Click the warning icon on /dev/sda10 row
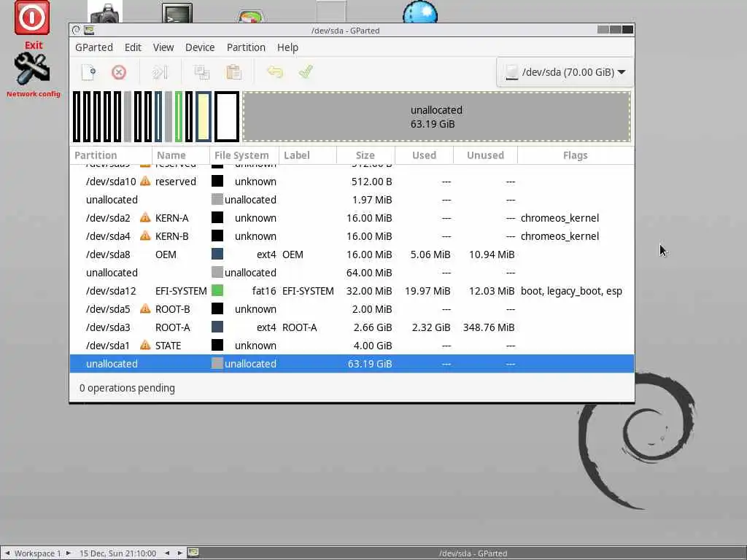 click(x=145, y=182)
